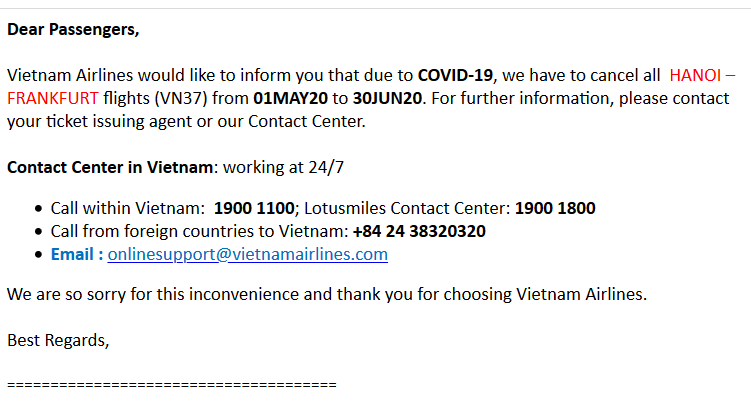The image size is (751, 407).
Task: Click the bold start date '01MAY20'
Action: [291, 98]
